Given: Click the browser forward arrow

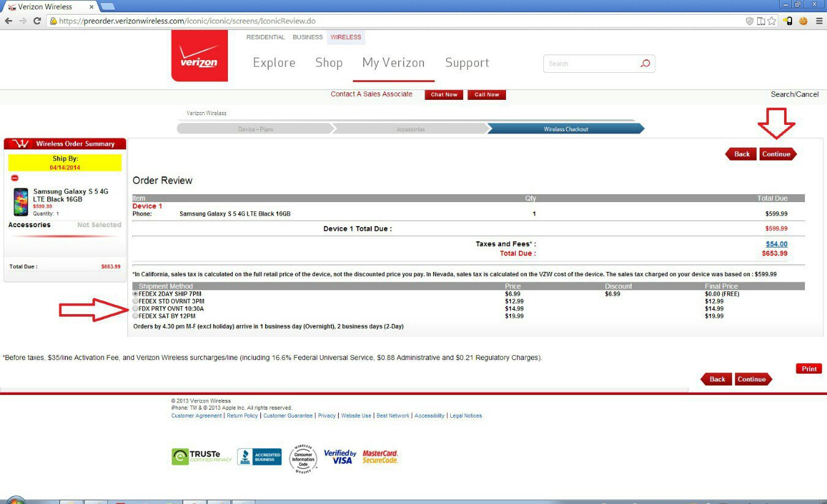Looking at the screenshot, I should click(22, 21).
